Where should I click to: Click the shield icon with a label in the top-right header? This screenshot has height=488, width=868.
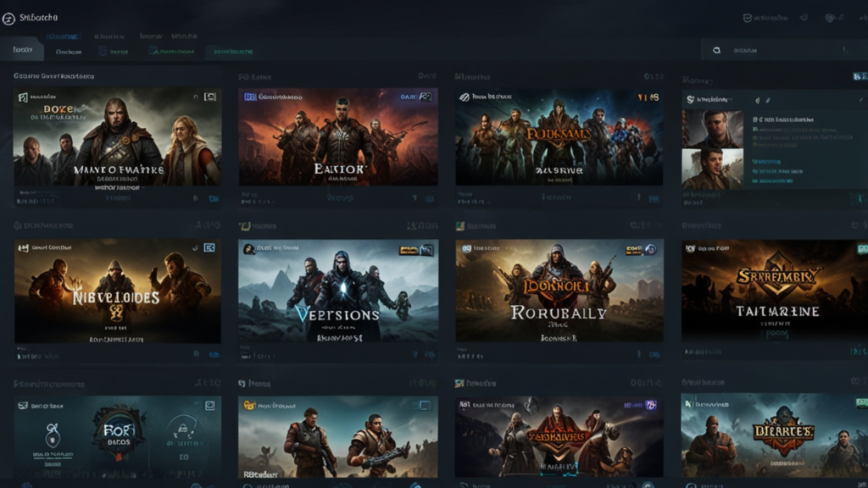pyautogui.click(x=765, y=18)
